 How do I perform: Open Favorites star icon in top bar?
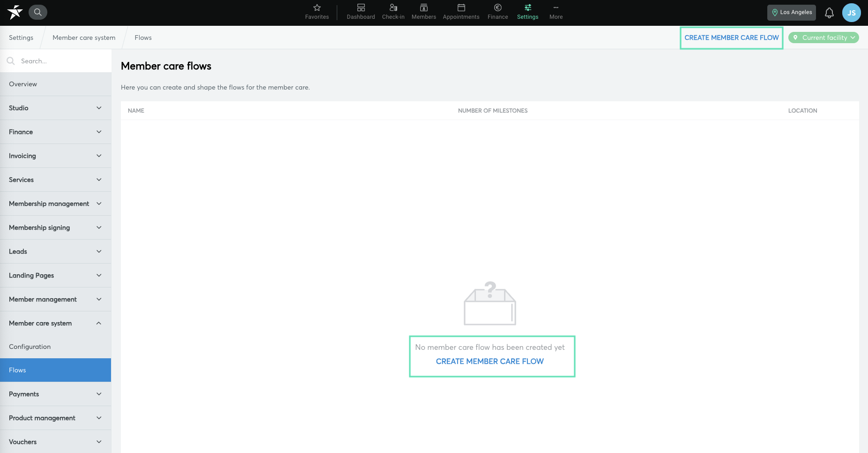(x=317, y=12)
